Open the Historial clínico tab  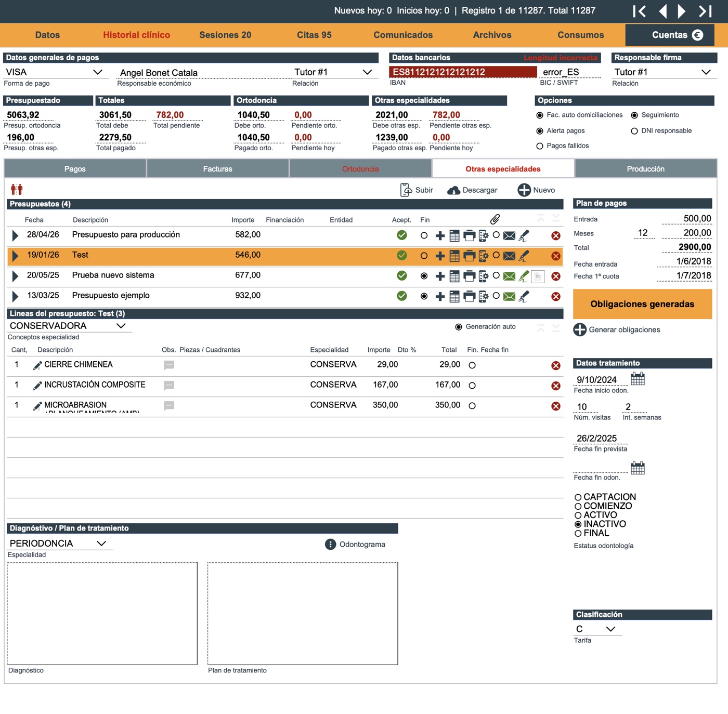(137, 35)
